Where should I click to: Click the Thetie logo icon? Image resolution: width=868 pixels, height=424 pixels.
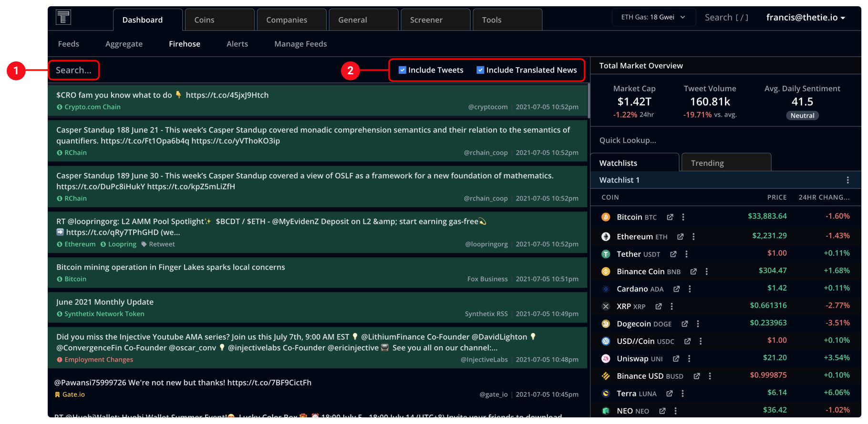coord(63,18)
